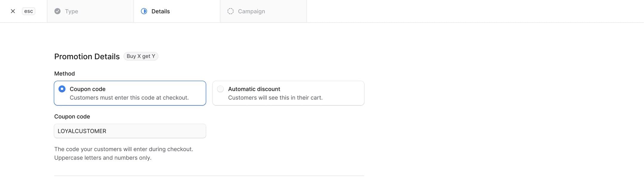Viewport: 644px width, 191px height.
Task: Click "Customers will see this in their cart" text
Action: click(275, 98)
